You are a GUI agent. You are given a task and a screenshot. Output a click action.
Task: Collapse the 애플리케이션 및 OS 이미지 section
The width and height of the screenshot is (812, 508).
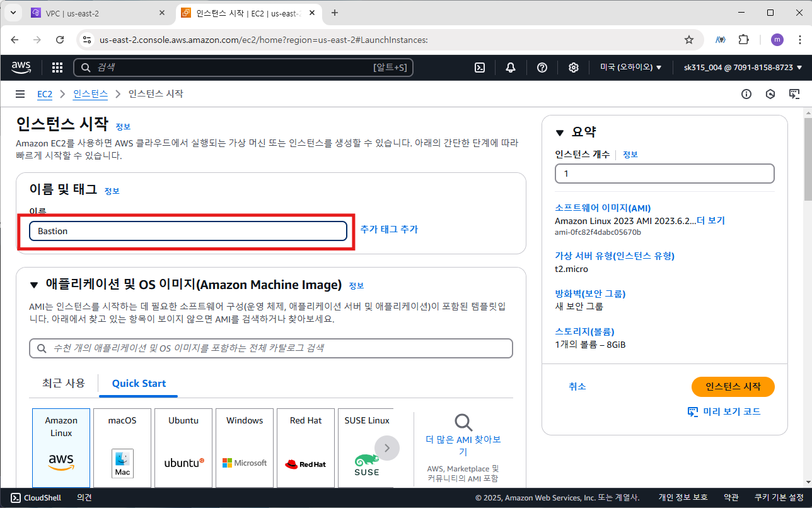34,285
